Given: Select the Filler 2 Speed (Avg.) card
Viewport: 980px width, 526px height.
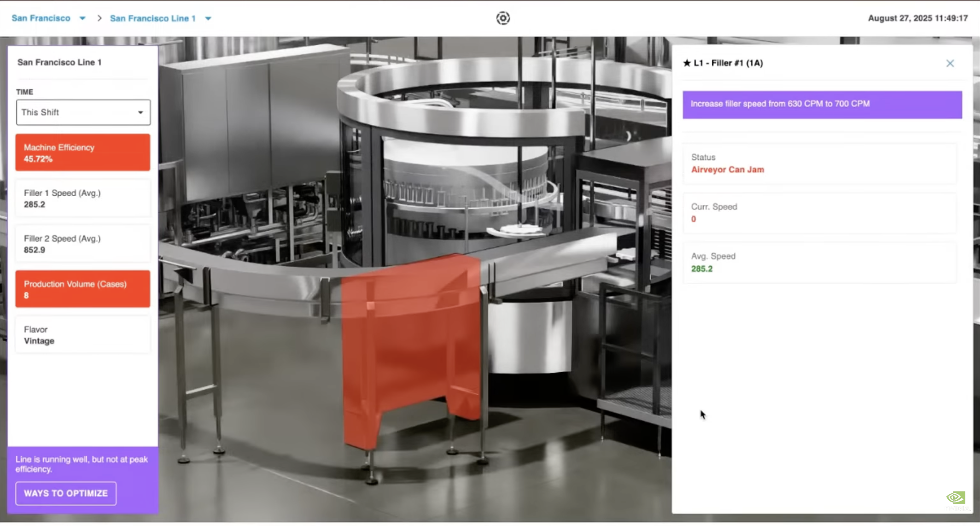Looking at the screenshot, I should point(83,244).
